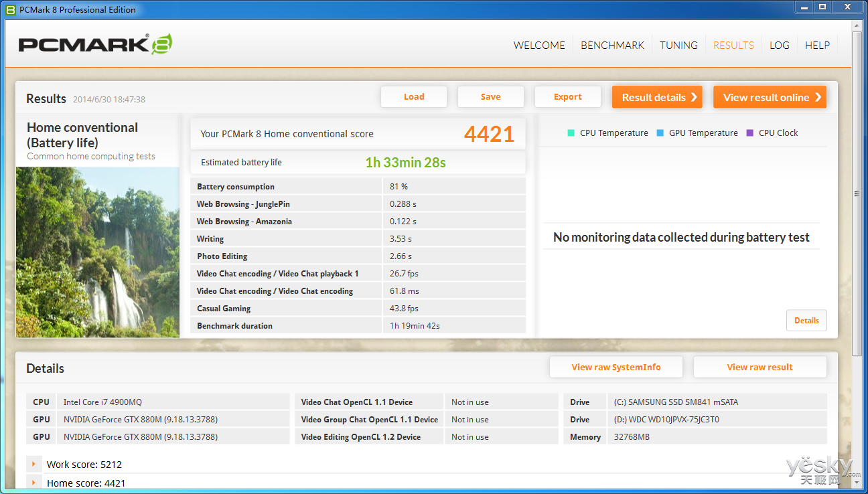This screenshot has width=868, height=494.
Task: Click Home conventional (Battery life) heading
Action: (82, 135)
